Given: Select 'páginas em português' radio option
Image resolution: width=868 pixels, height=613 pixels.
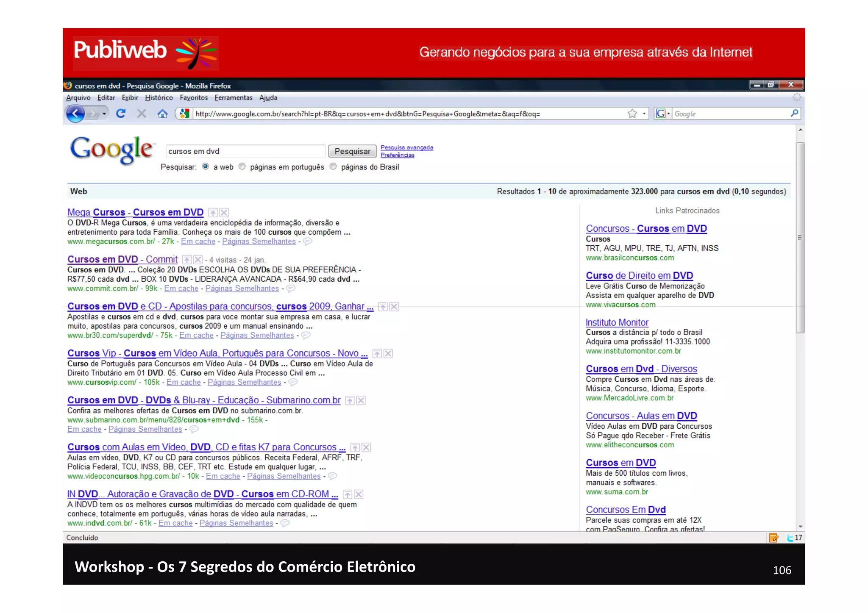Looking at the screenshot, I should [242, 166].
